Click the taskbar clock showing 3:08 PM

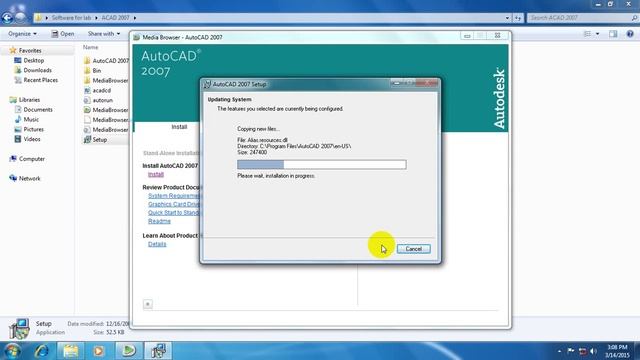coord(617,351)
